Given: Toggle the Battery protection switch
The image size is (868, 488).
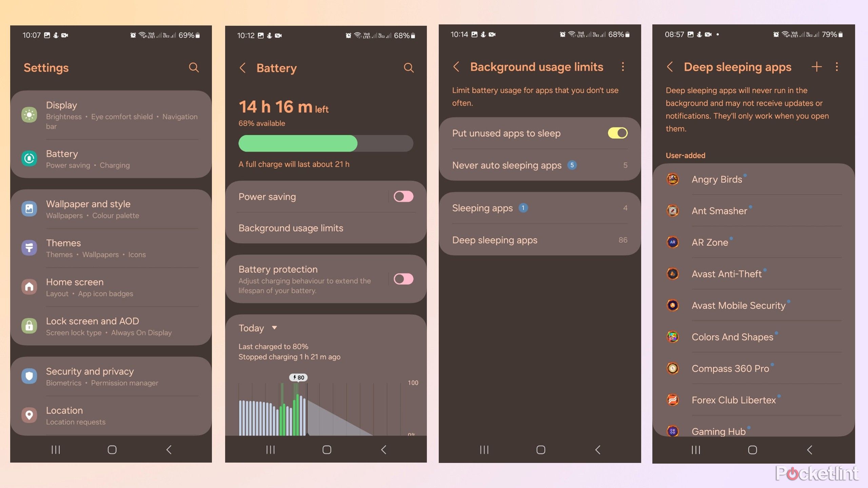Looking at the screenshot, I should 403,278.
